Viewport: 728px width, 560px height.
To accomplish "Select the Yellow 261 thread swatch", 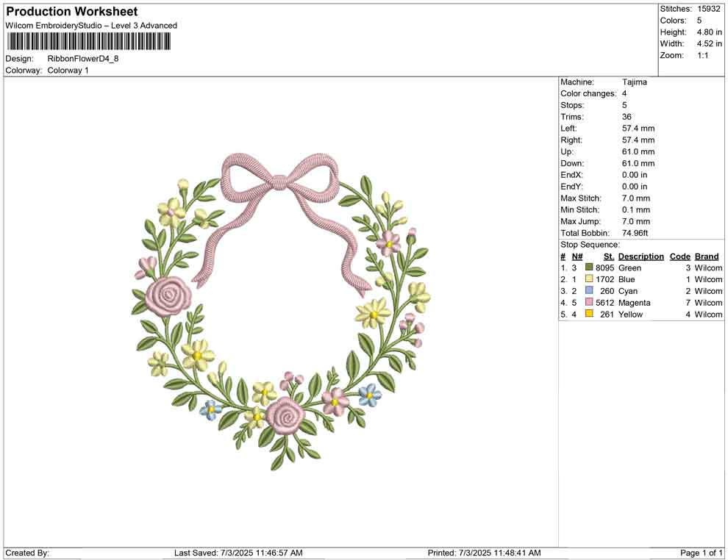I will (x=588, y=315).
